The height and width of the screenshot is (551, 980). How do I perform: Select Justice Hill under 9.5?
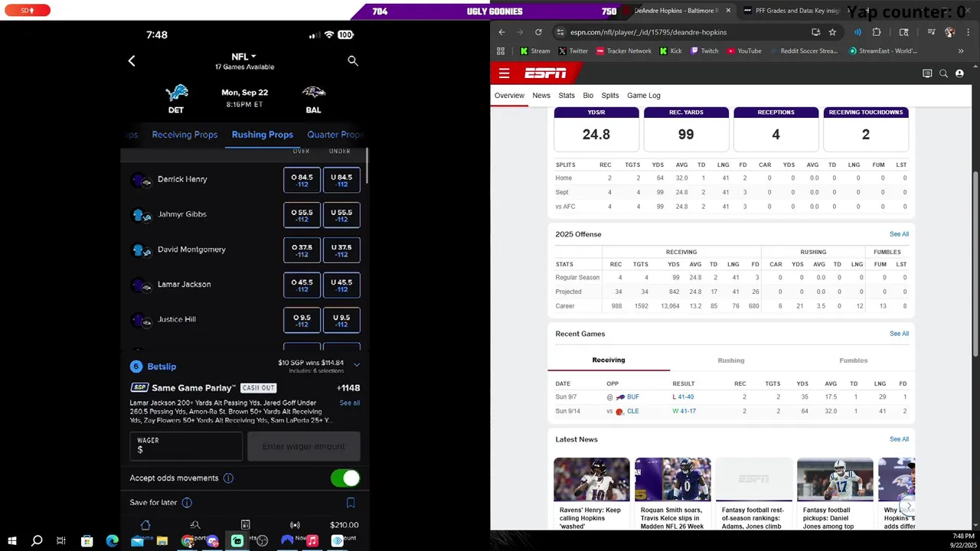[341, 321]
